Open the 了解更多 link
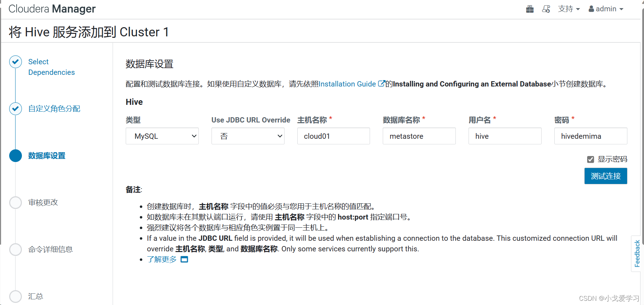 (162, 259)
